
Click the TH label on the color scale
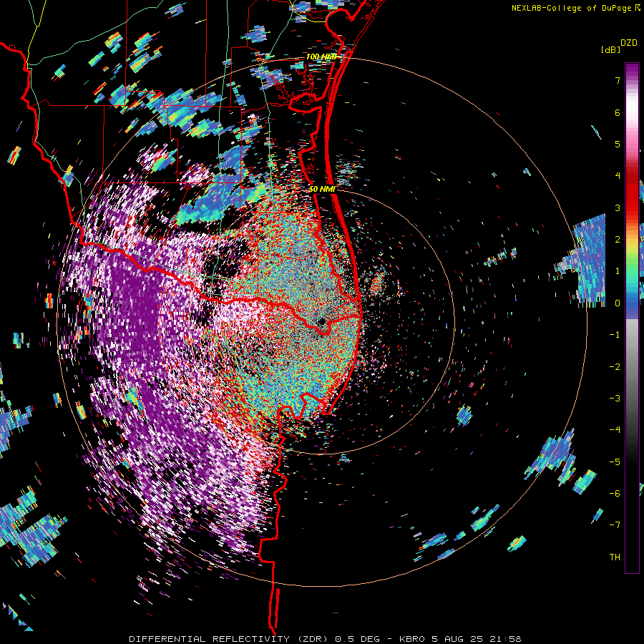coord(615,557)
